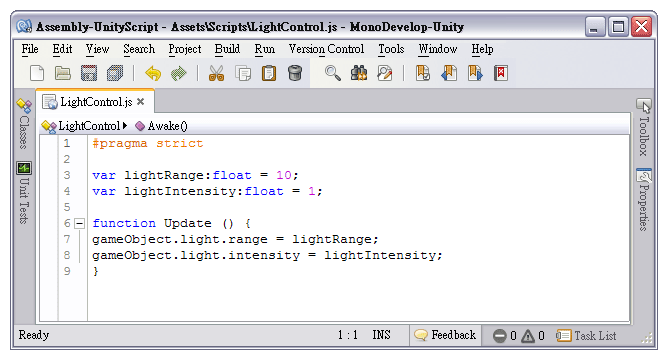This screenshot has width=668, height=360.
Task: Click the INS insert mode indicator
Action: 381,335
